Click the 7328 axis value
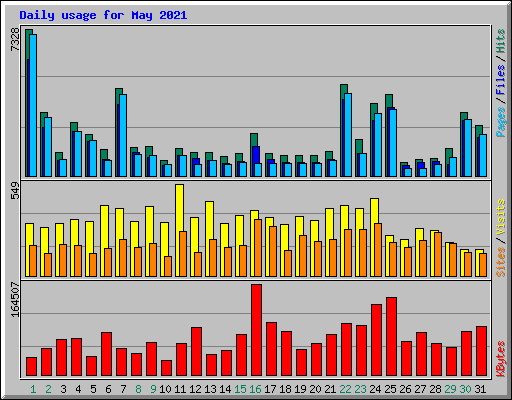The image size is (512, 400). click(x=15, y=40)
